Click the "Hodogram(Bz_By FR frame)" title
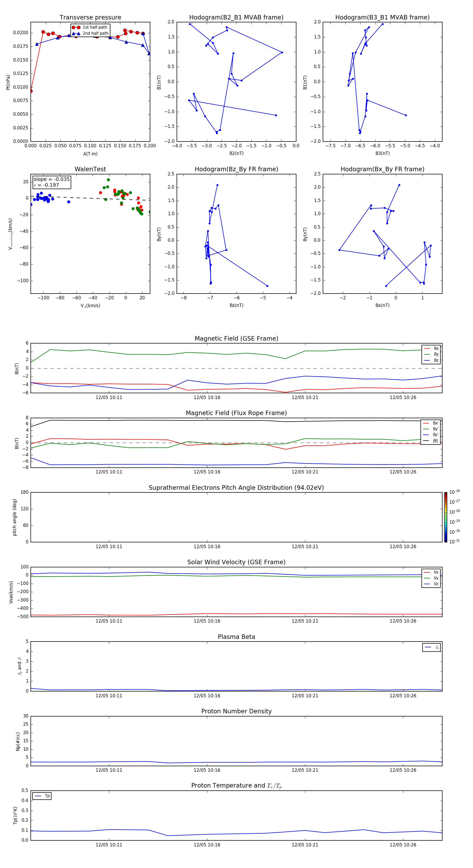This screenshot has width=473, height=868. [x=236, y=169]
